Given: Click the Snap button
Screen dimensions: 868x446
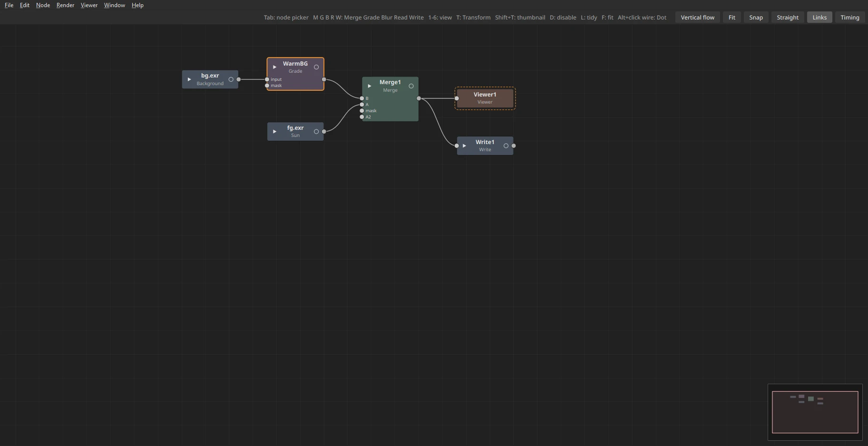Looking at the screenshot, I should [x=756, y=18].
